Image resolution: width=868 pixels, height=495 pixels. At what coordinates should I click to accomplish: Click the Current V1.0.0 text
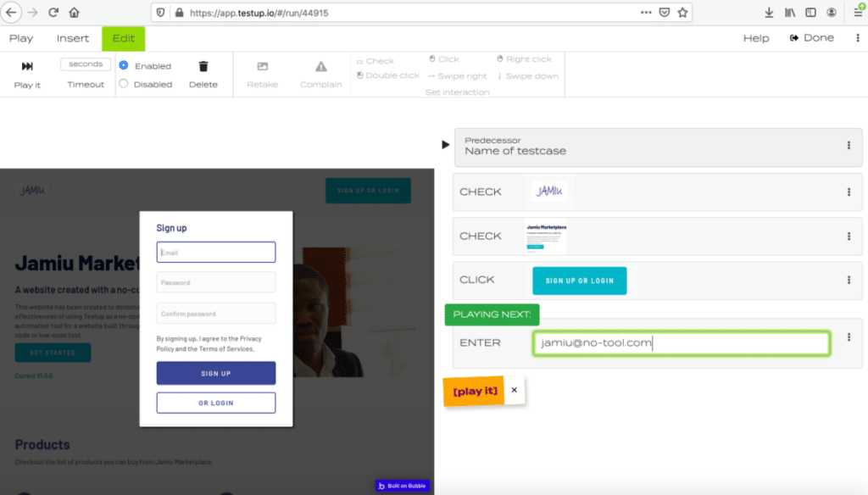tap(34, 375)
